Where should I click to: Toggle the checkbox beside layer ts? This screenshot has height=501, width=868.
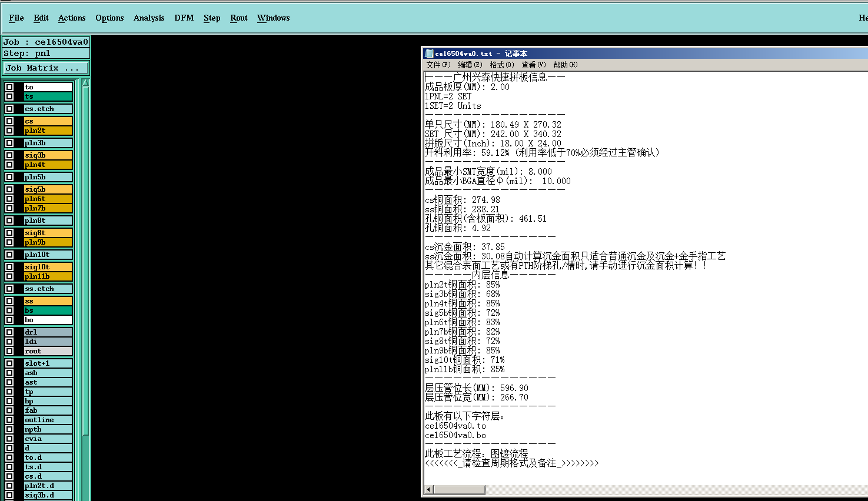(x=9, y=96)
